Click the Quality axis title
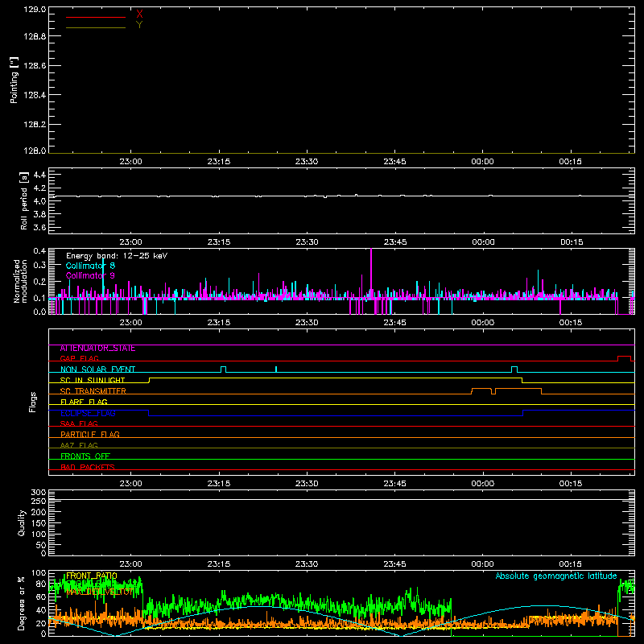 [x=22, y=522]
